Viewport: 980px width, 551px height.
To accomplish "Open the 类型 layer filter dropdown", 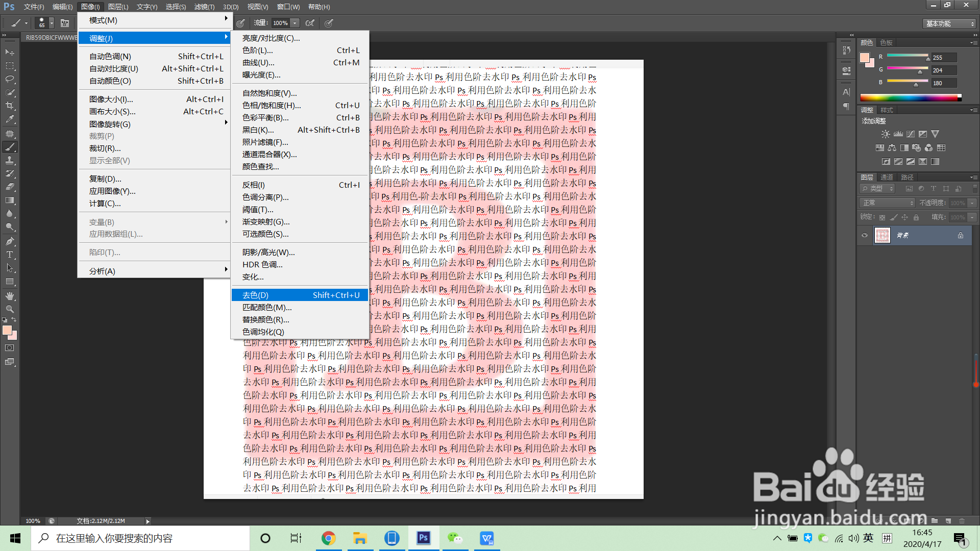I will (x=878, y=189).
